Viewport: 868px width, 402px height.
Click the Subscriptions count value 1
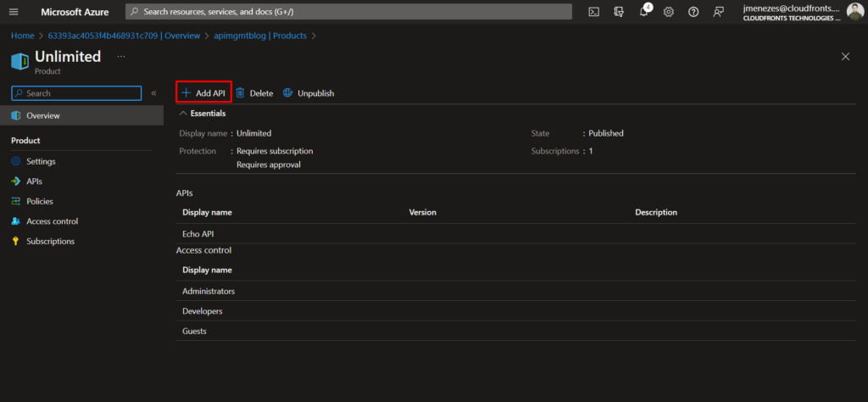(591, 151)
